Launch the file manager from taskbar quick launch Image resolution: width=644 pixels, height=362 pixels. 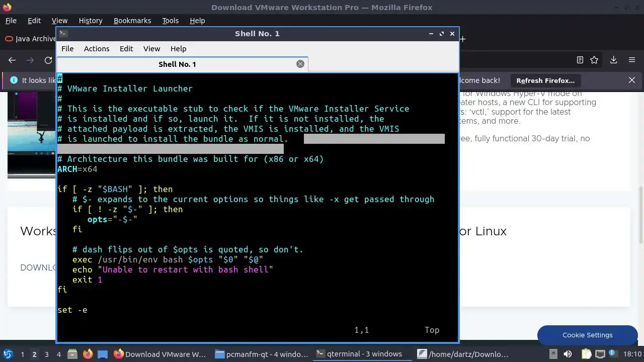pos(72,354)
